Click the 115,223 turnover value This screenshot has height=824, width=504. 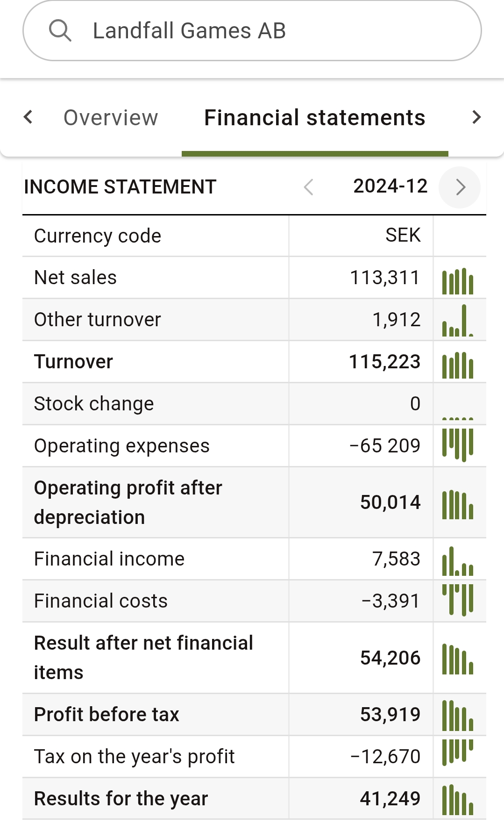385,362
